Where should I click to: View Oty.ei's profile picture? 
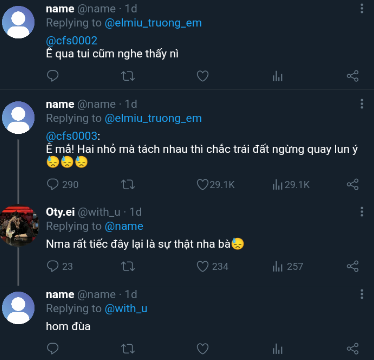coord(19,225)
